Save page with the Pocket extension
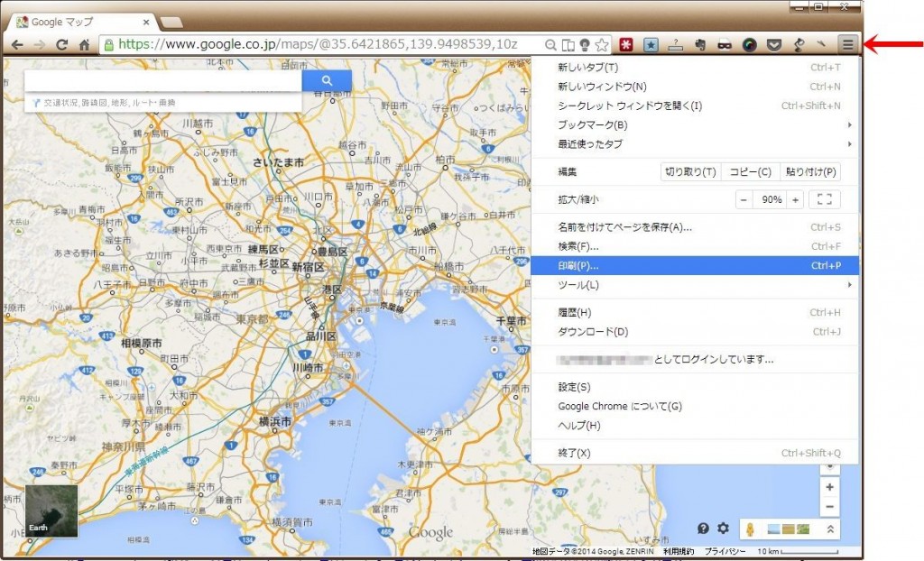Viewport: 924px width, 561px height. tap(773, 45)
